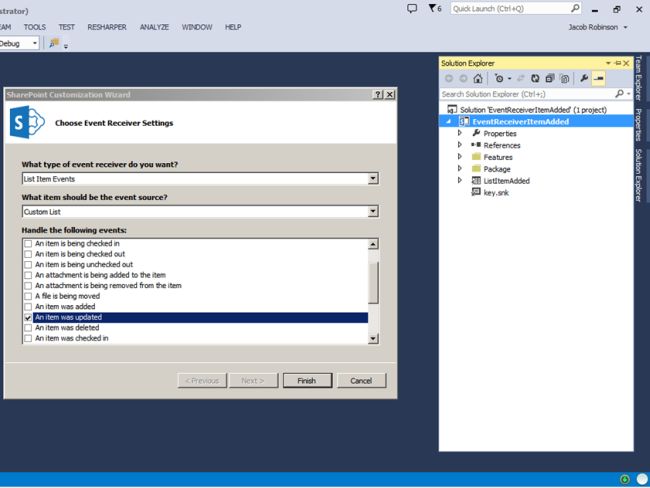Screen dimensions: 650x488
Task: Open the Properties vertical side tab
Action: click(639, 125)
